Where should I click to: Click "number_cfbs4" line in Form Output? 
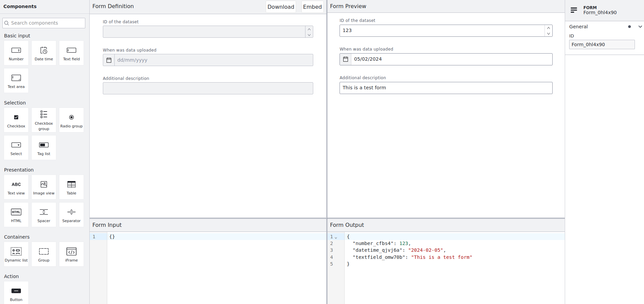tap(455, 243)
